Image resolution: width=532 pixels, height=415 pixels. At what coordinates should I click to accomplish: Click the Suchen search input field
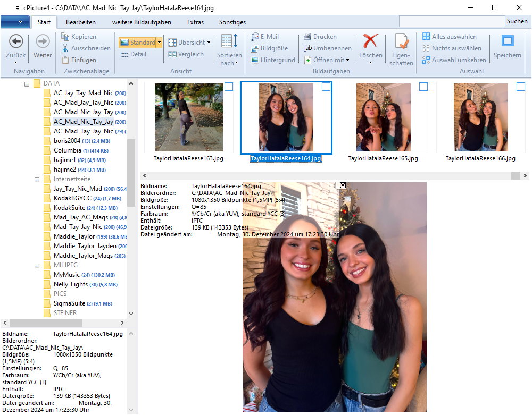click(451, 21)
